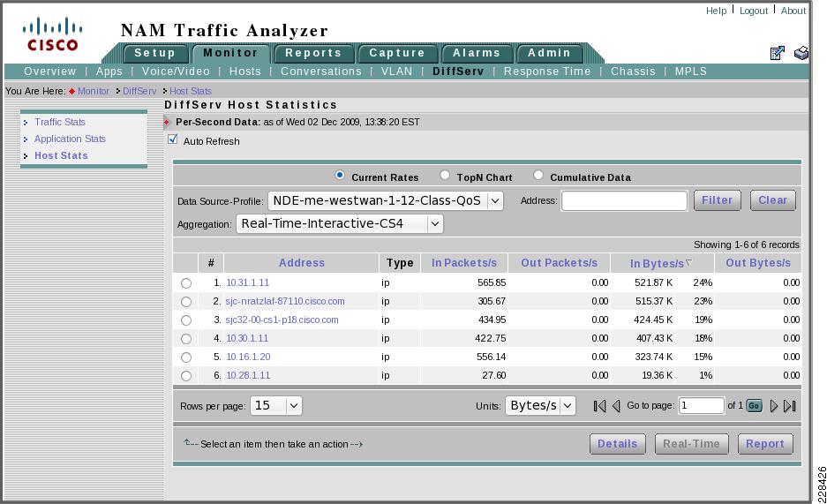Open Host Stats in sidebar
Viewport: 827px width, 504px height.
[x=61, y=155]
